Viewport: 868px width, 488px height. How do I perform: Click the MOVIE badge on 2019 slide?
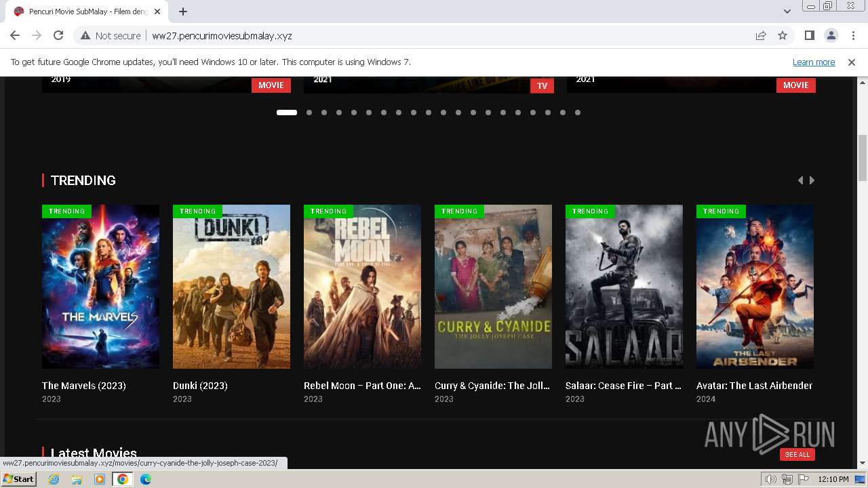click(271, 85)
